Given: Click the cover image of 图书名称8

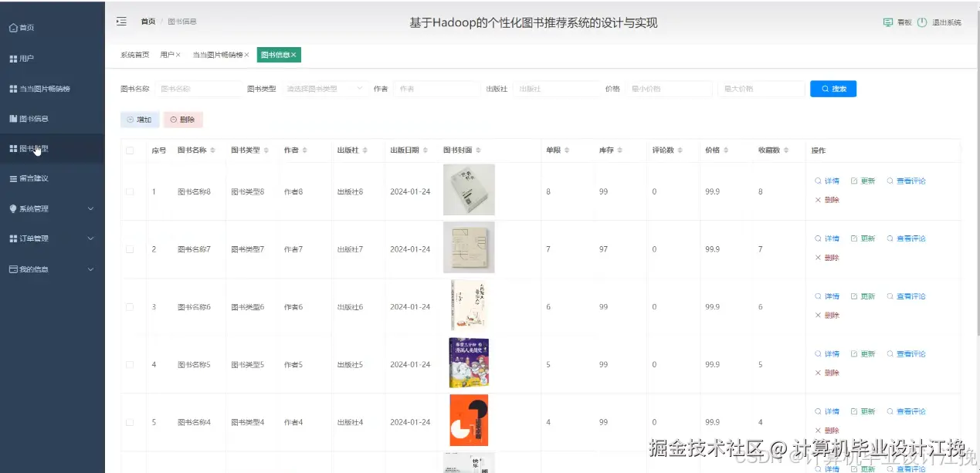Looking at the screenshot, I should pos(469,190).
